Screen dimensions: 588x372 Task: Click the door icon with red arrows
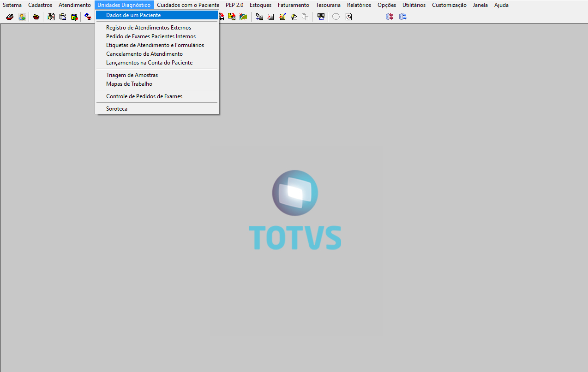[390, 17]
